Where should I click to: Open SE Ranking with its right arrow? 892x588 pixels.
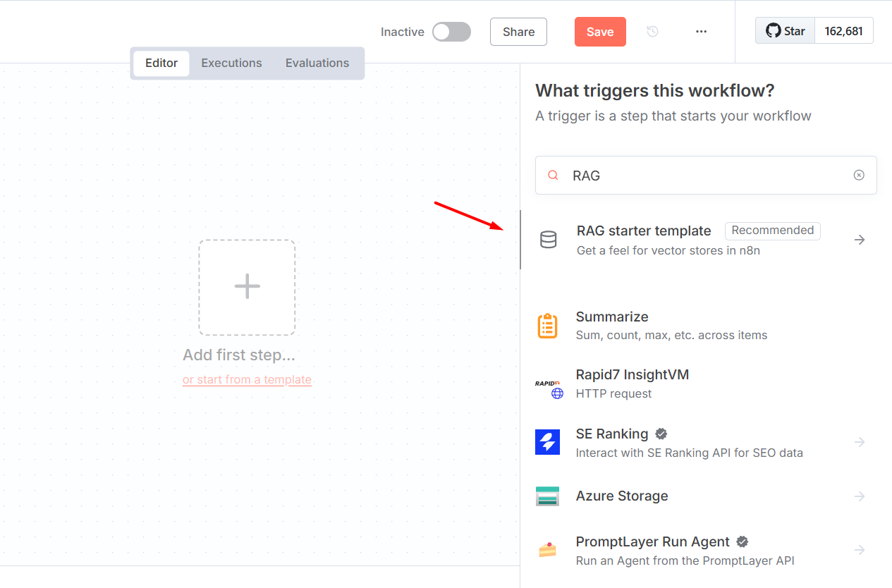click(859, 442)
